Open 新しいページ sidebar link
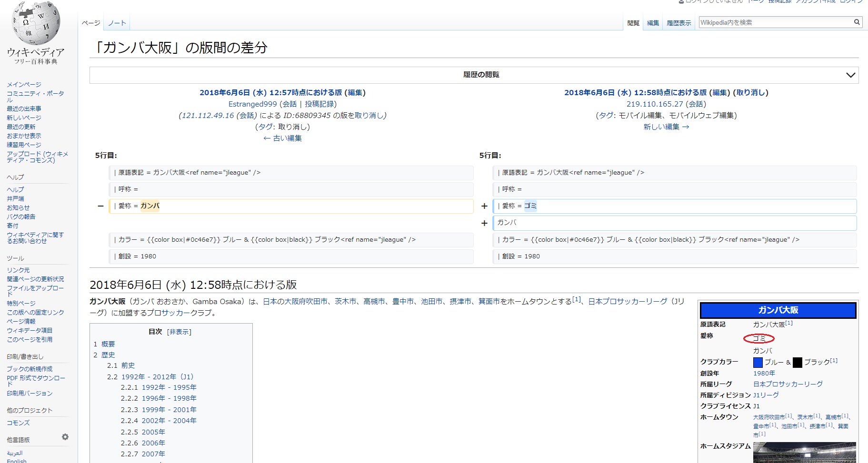Image resolution: width=868 pixels, height=463 pixels. [24, 118]
